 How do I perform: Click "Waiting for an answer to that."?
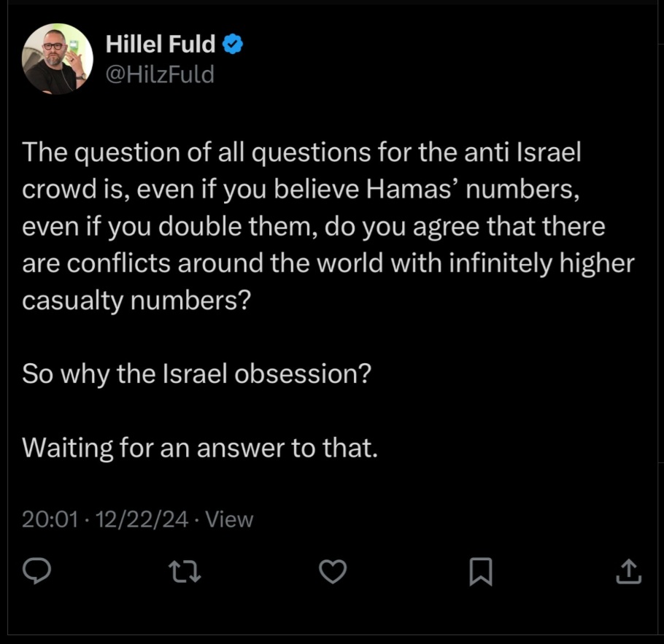[x=201, y=446]
